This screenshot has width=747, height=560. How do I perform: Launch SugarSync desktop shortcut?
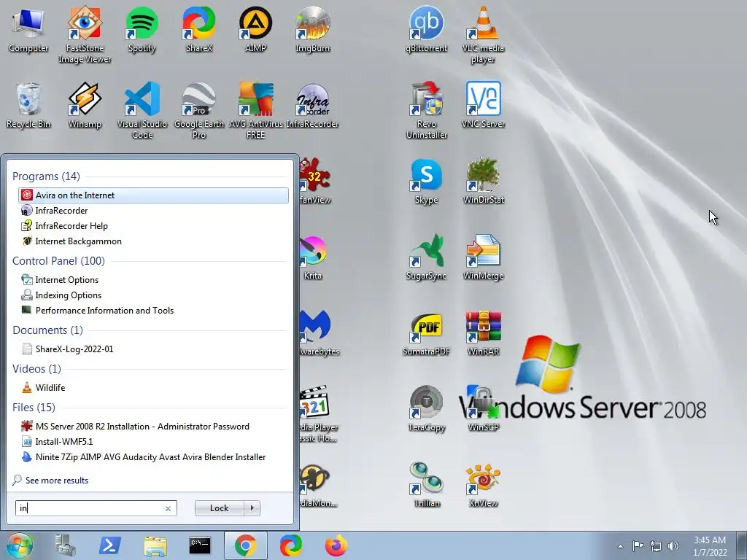[x=426, y=257]
